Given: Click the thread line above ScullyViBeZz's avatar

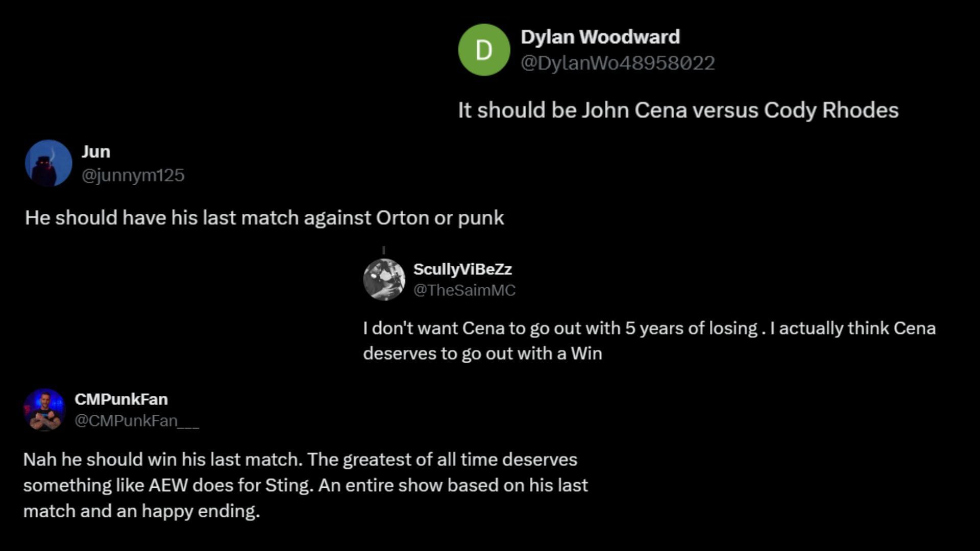Looking at the screenshot, I should (x=383, y=251).
